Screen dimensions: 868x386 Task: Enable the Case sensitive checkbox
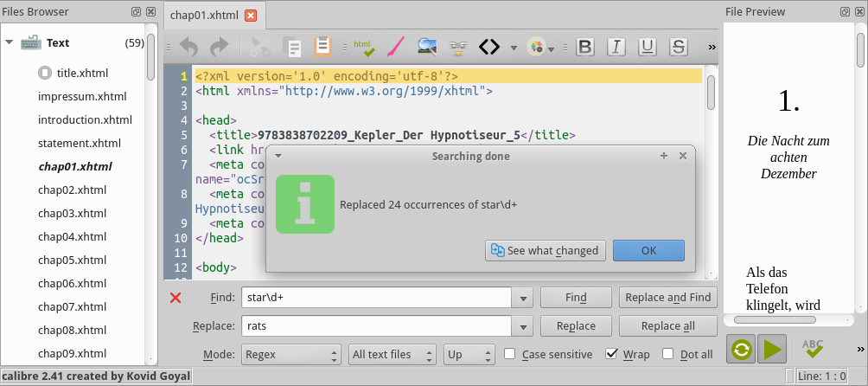pyautogui.click(x=510, y=354)
